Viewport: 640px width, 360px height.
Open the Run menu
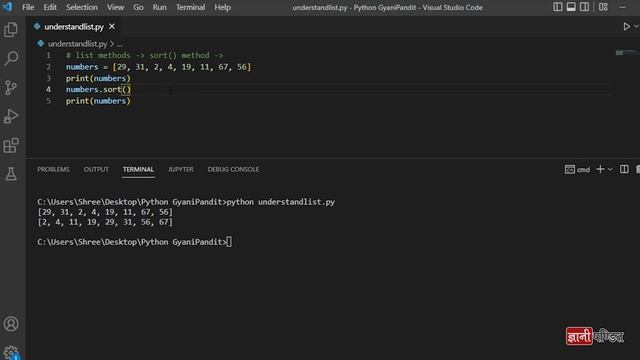[x=159, y=7]
